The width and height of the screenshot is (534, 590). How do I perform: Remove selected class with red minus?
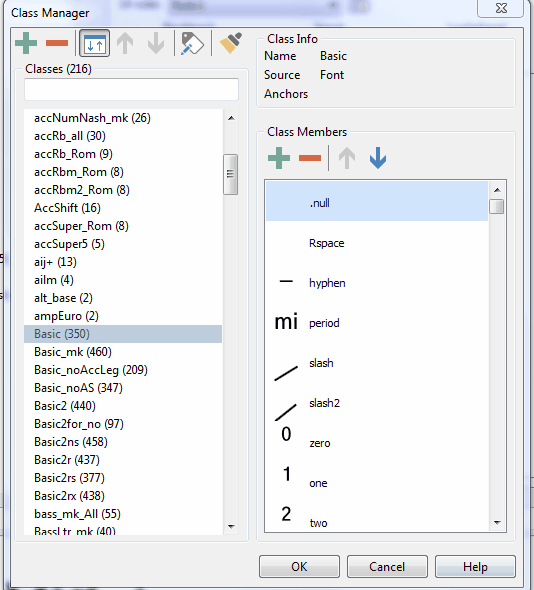57,43
